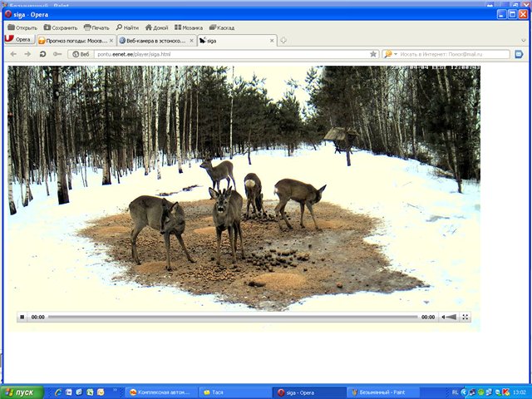Go forward with the right arrow
Image resolution: width=532 pixels, height=399 pixels.
coord(27,54)
